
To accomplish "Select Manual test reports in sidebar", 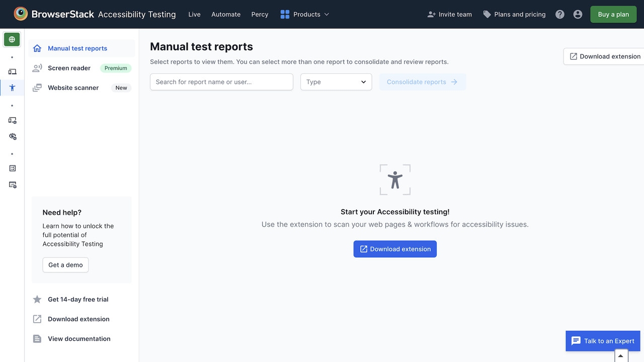I will coord(77,48).
